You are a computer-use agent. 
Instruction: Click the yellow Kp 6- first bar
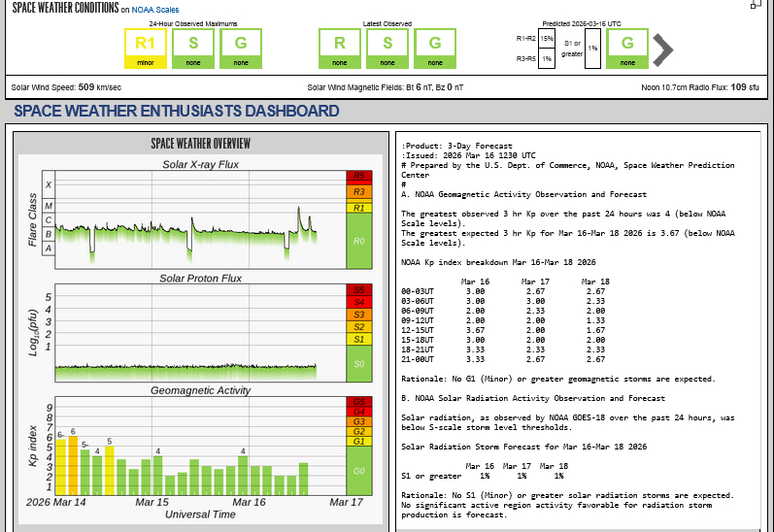point(61,467)
